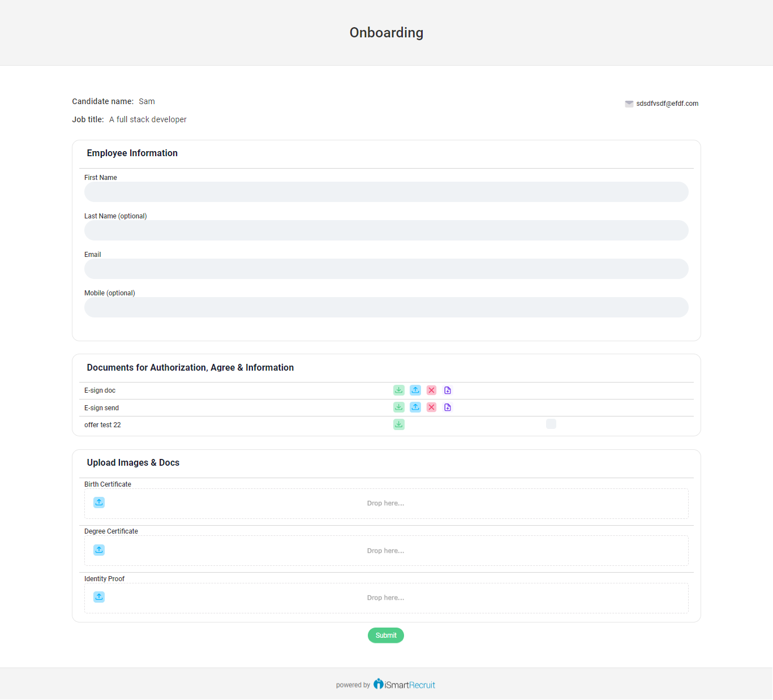Upload a file for E-sign send
Viewport: 773px width, 700px height.
point(415,407)
